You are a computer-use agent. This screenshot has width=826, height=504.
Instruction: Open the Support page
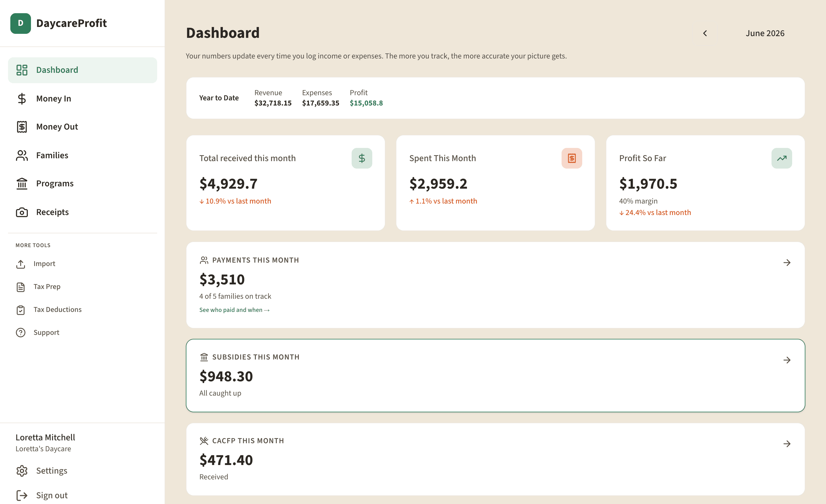[83, 333]
